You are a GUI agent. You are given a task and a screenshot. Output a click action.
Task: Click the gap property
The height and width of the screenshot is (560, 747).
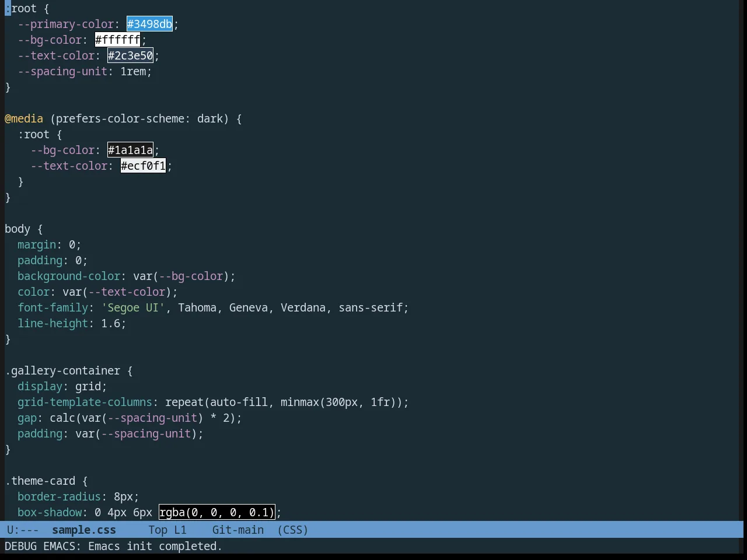tap(27, 418)
